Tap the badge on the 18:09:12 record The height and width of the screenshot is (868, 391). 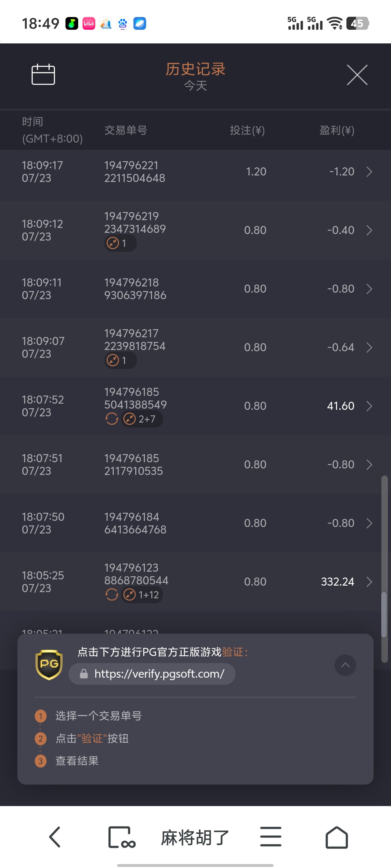pyautogui.click(x=120, y=243)
